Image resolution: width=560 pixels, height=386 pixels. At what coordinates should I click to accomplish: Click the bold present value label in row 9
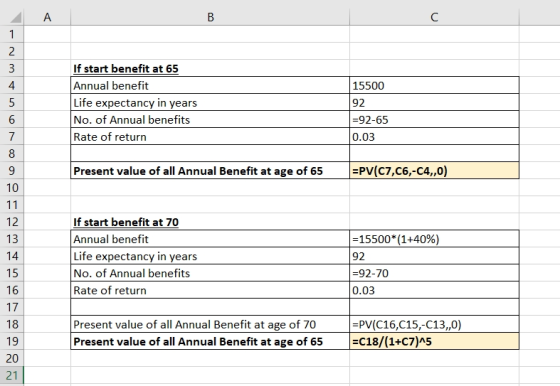click(x=198, y=171)
